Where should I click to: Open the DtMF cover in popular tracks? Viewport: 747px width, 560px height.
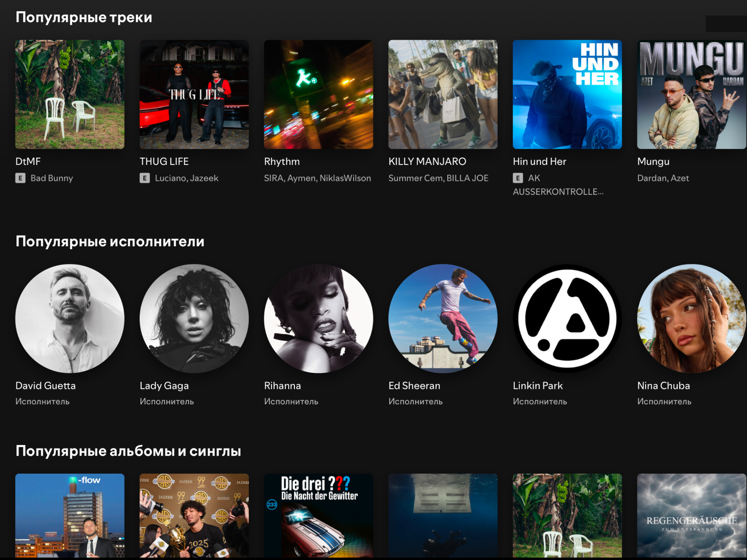point(70,94)
